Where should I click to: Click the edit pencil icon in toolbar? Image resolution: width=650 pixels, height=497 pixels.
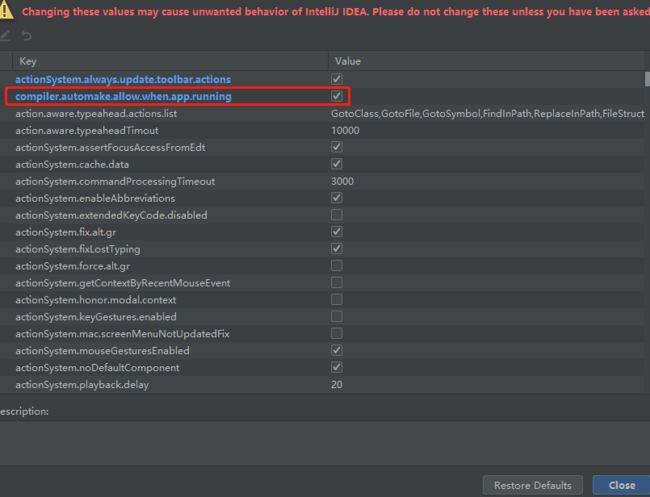(5, 36)
